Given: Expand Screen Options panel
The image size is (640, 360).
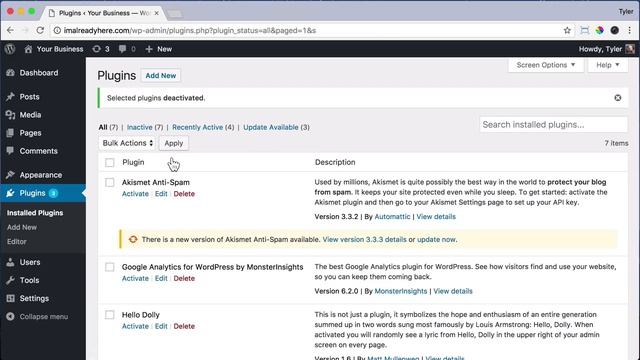Looking at the screenshot, I should [546, 65].
